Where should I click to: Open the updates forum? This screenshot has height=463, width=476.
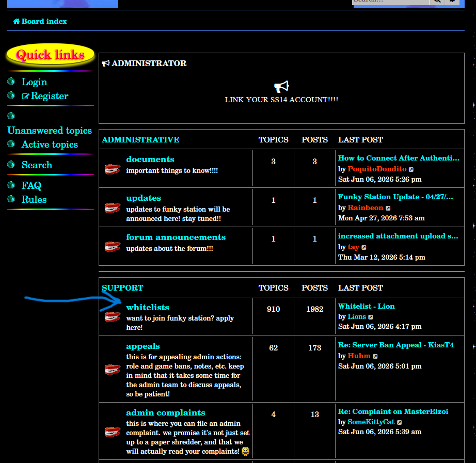[144, 198]
